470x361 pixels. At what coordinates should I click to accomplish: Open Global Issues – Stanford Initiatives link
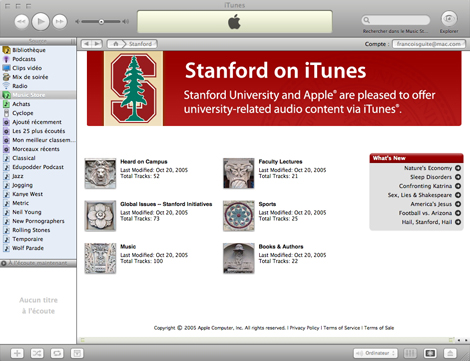[166, 204]
